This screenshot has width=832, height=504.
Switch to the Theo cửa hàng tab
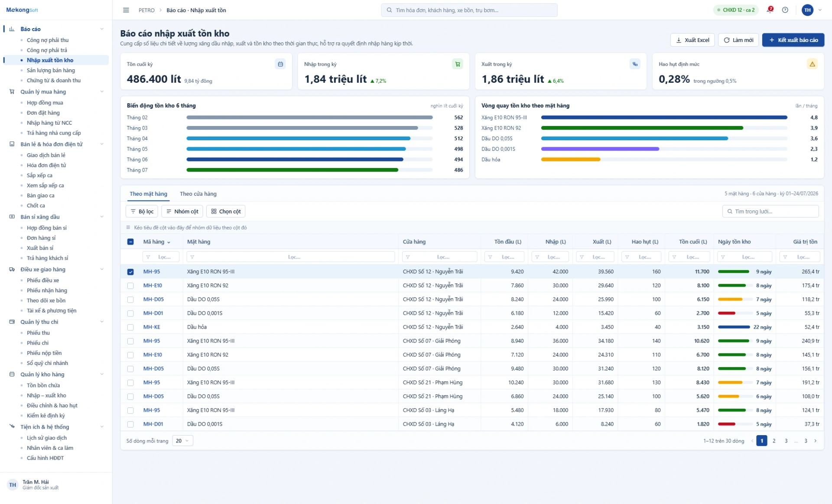click(198, 194)
